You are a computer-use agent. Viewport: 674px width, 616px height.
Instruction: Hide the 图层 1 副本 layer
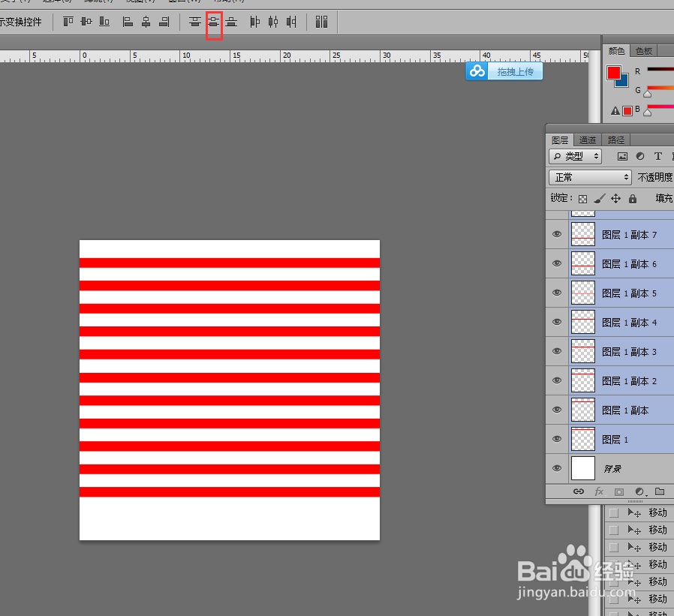pos(557,410)
